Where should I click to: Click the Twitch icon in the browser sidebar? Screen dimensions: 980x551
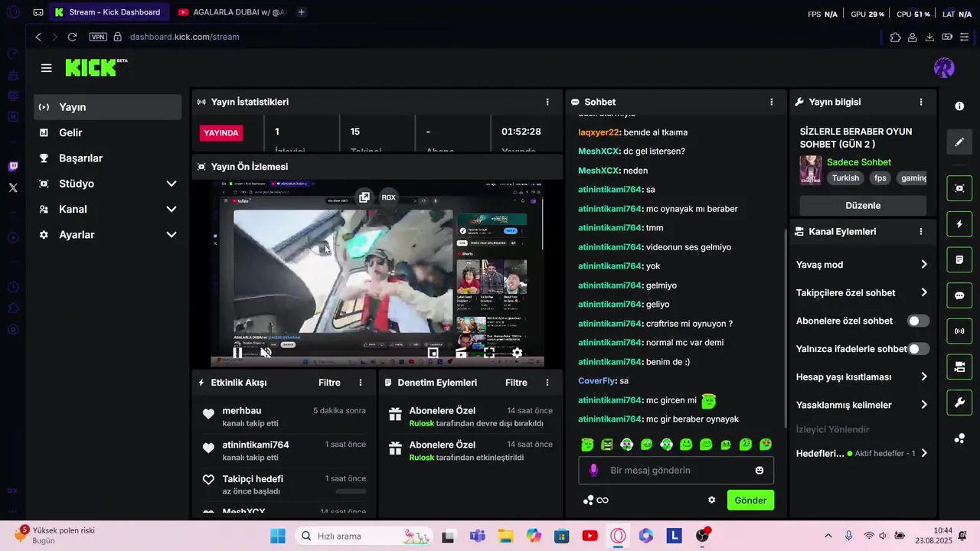[x=13, y=167]
